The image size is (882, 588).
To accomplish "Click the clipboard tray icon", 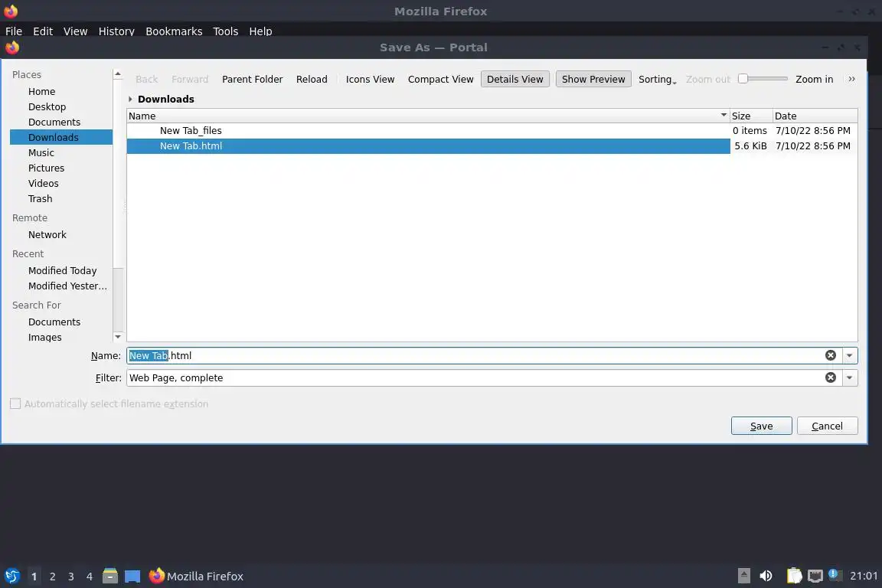I will (794, 576).
